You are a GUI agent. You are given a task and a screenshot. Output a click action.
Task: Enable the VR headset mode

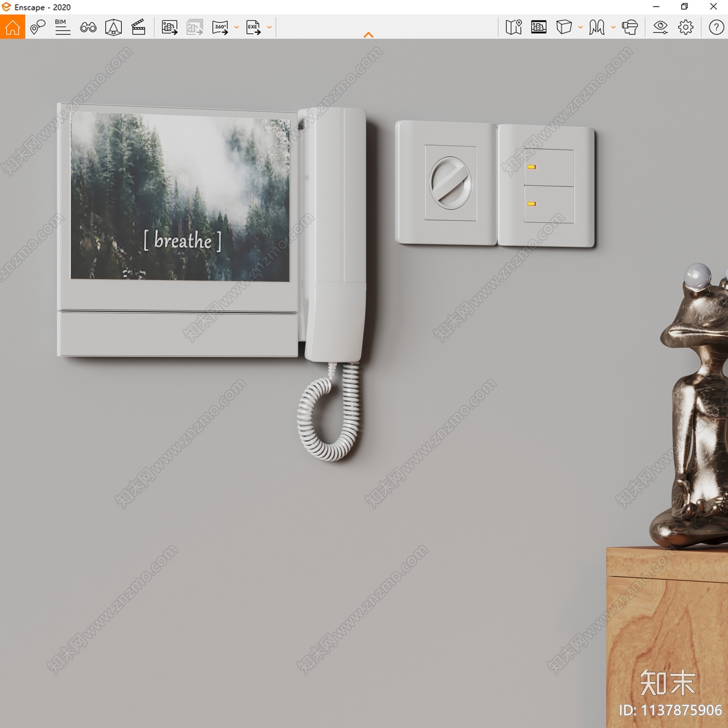click(630, 27)
